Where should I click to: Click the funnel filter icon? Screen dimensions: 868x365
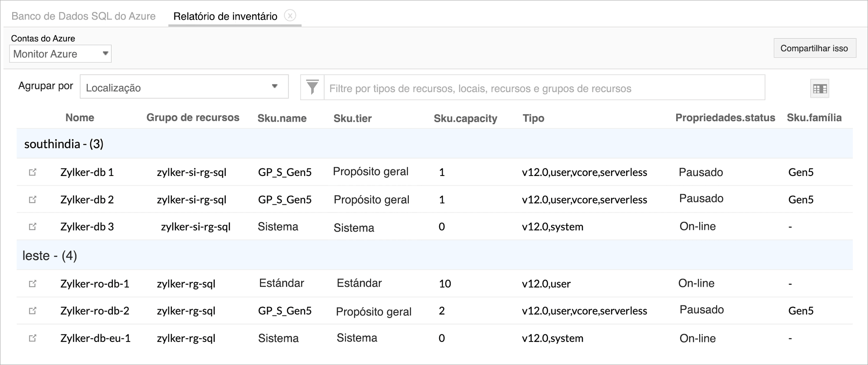pyautogui.click(x=312, y=87)
